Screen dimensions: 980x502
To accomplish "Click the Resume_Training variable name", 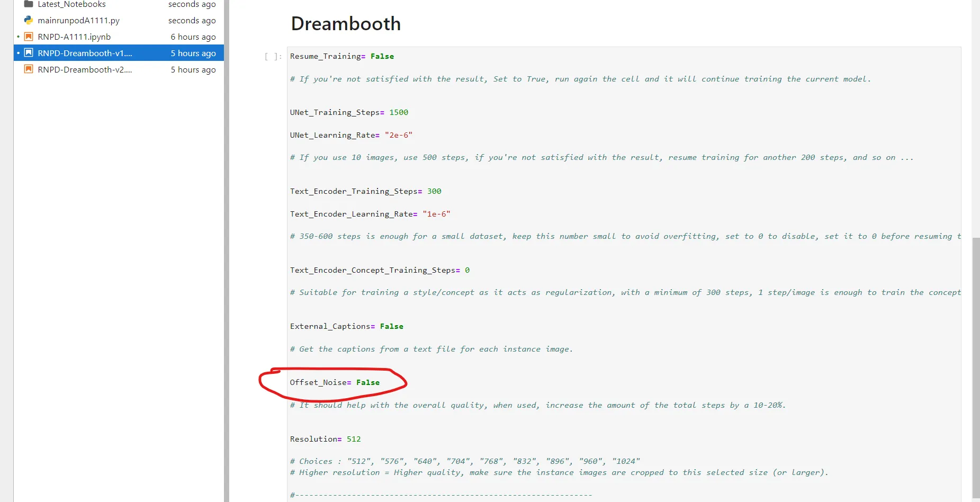I will (326, 57).
